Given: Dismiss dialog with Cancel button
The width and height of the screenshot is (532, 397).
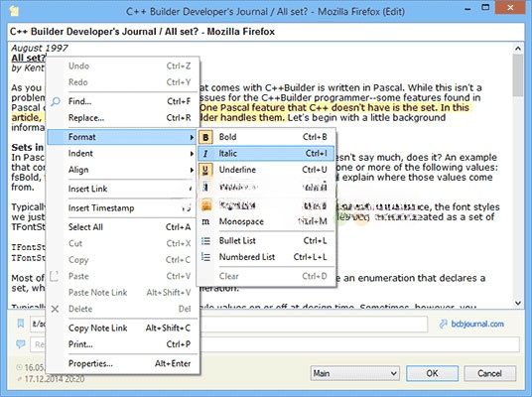Looking at the screenshot, I should click(489, 373).
